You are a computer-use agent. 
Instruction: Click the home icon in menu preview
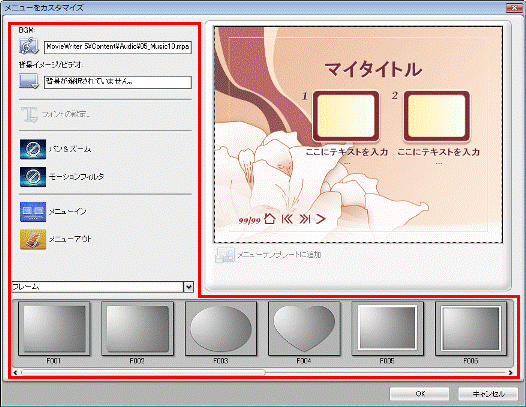point(269,219)
